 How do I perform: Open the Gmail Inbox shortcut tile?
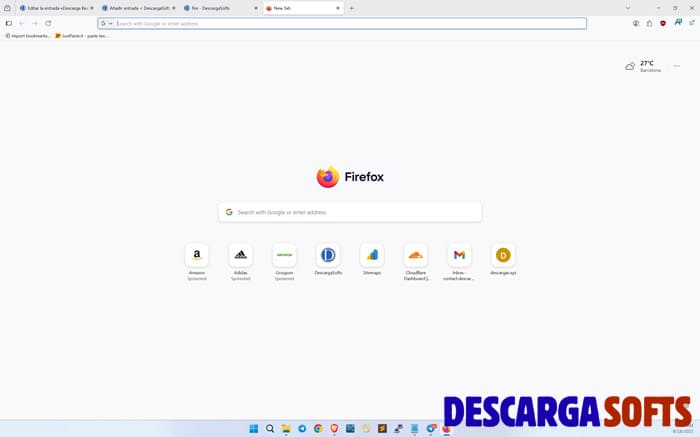tap(459, 255)
